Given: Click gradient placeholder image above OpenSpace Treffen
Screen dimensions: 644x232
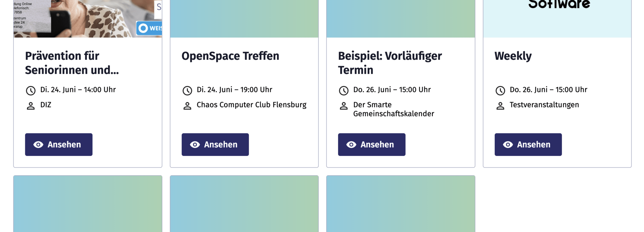Looking at the screenshot, I should (244, 18).
